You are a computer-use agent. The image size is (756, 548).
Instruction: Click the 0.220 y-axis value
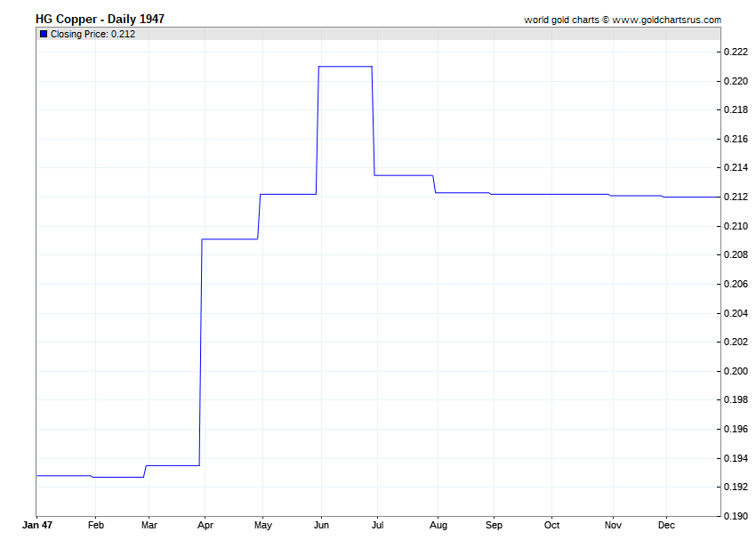click(x=736, y=81)
